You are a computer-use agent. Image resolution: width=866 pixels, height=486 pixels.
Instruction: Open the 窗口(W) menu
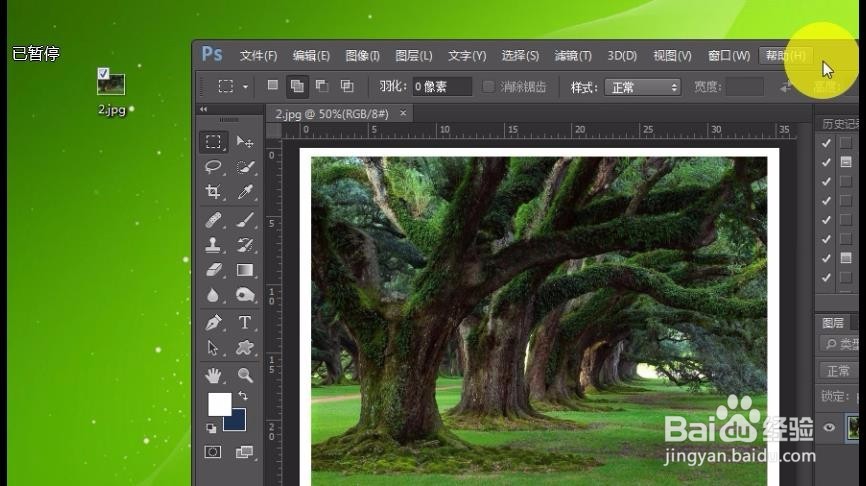729,56
